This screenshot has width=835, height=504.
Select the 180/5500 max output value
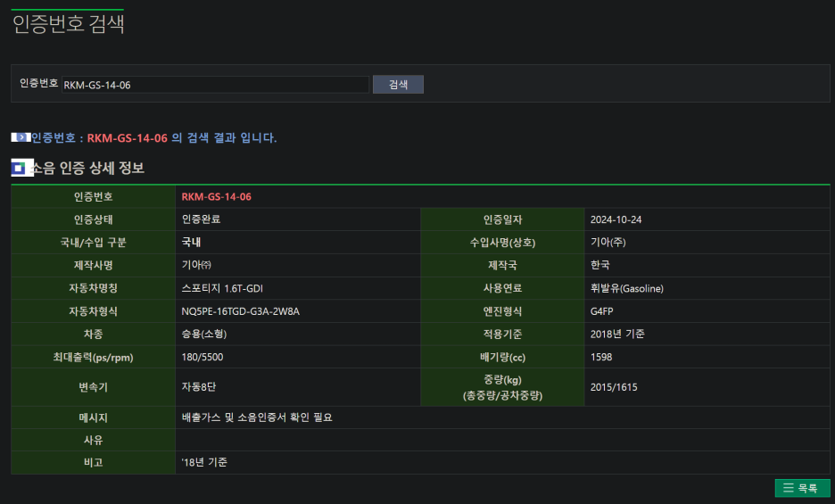[203, 357]
